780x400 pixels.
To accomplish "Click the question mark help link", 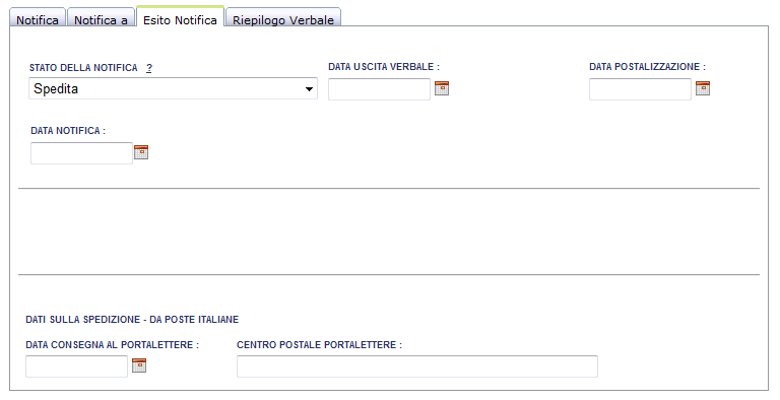I will [149, 68].
